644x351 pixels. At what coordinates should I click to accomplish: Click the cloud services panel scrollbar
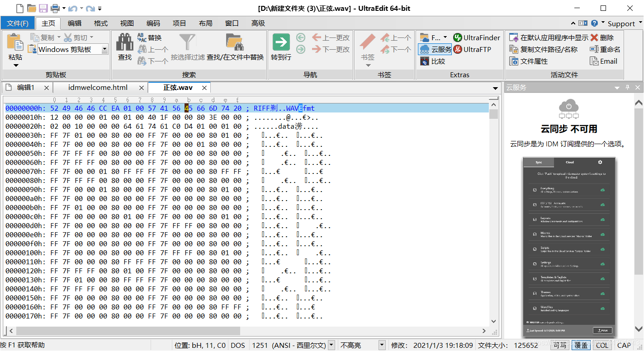(x=639, y=216)
